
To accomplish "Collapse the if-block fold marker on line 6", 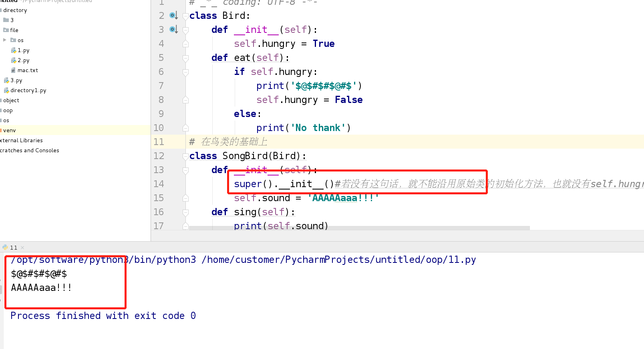I will (x=185, y=72).
